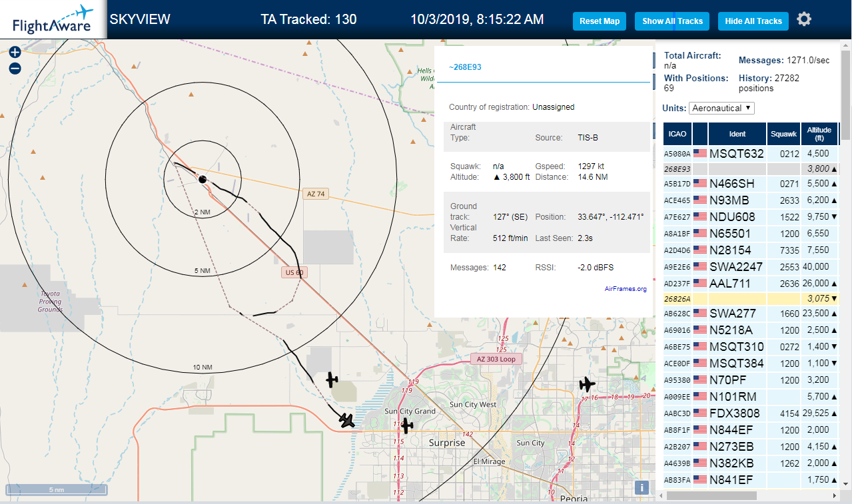Screen dimensions: 852x504
Task: Click the SKYVIEW title text
Action: tap(140, 19)
